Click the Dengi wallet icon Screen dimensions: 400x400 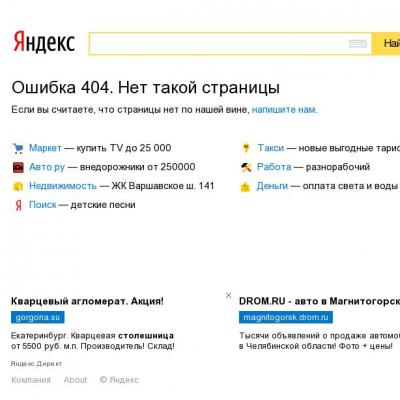(x=245, y=187)
